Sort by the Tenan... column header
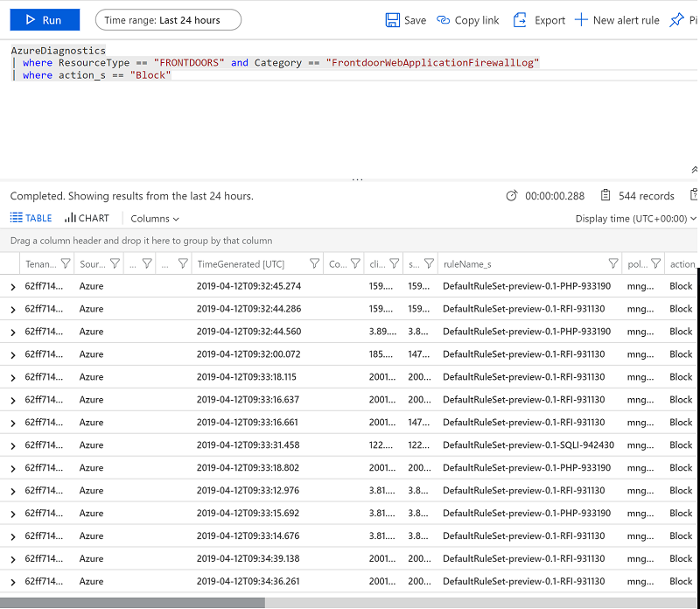The height and width of the screenshot is (609, 700). (40, 264)
